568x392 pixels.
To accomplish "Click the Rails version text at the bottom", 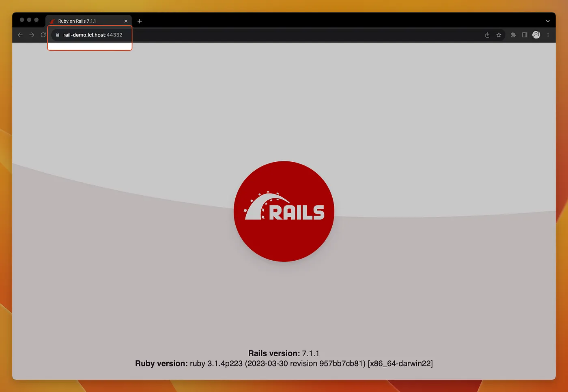I will [x=284, y=353].
